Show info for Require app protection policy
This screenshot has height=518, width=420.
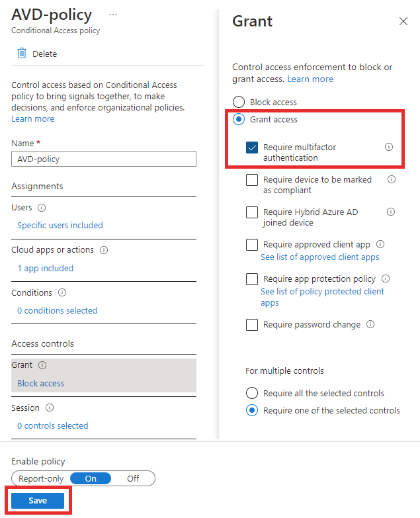tap(386, 279)
